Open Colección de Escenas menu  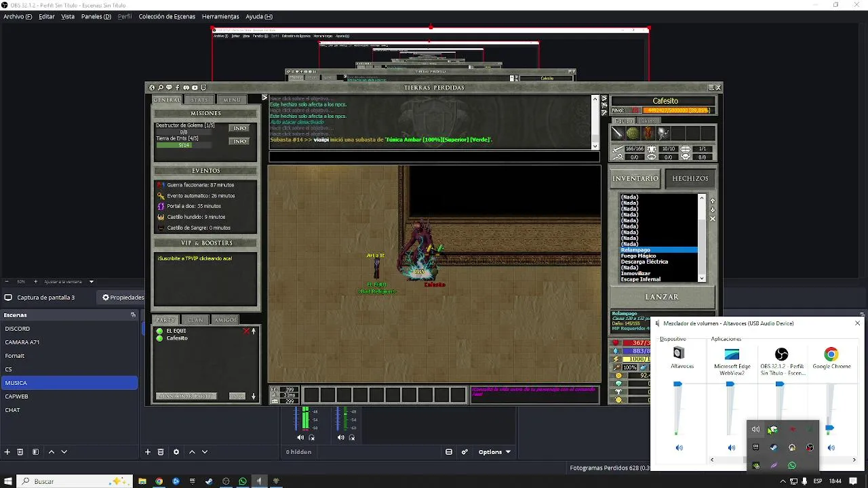(167, 16)
